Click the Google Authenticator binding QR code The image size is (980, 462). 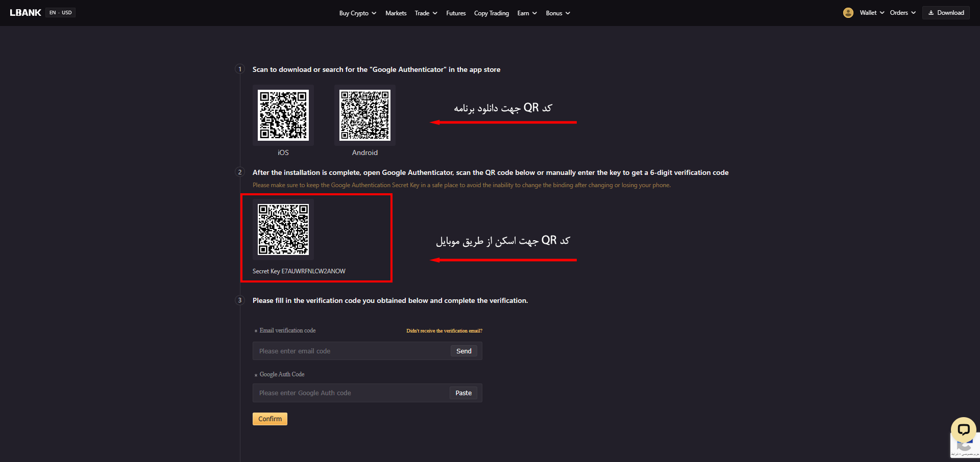[x=283, y=229]
